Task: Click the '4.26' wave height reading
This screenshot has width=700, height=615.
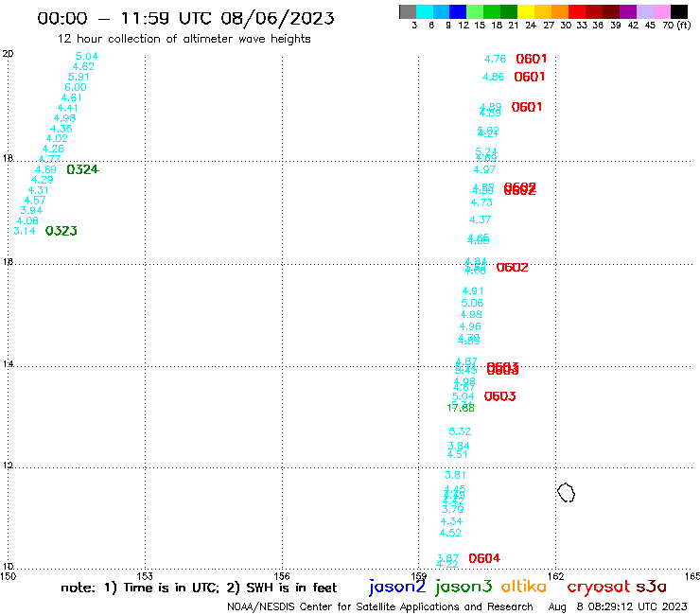Action: [x=53, y=149]
